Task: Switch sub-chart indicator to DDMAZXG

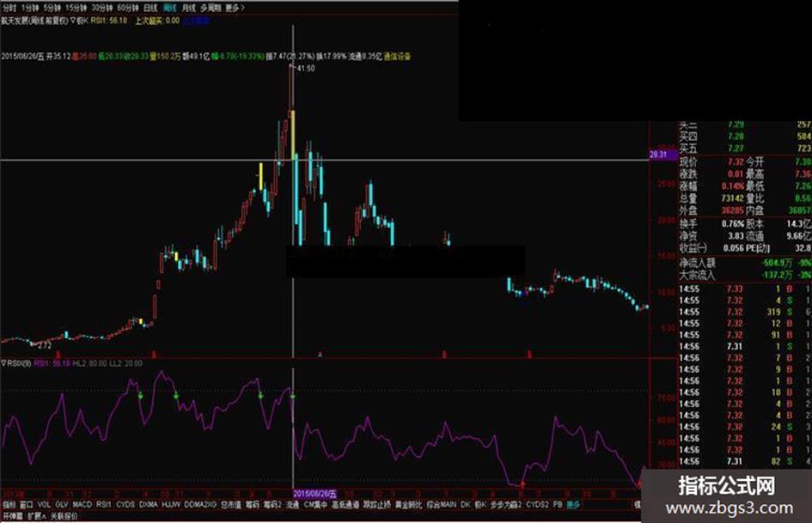Action: tap(200, 504)
